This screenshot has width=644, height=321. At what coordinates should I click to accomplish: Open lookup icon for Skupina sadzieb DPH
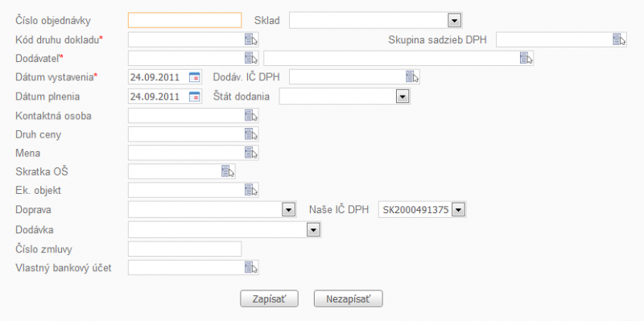click(619, 39)
